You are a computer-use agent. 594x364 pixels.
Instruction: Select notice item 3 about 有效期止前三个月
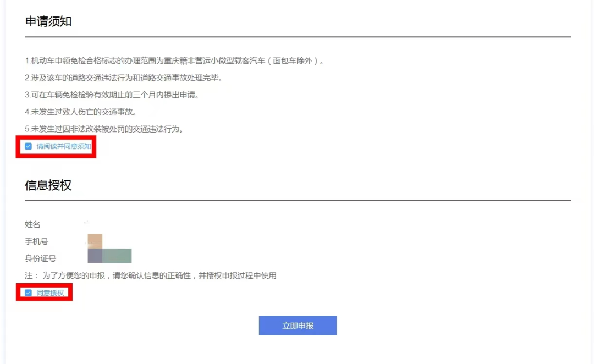112,95
